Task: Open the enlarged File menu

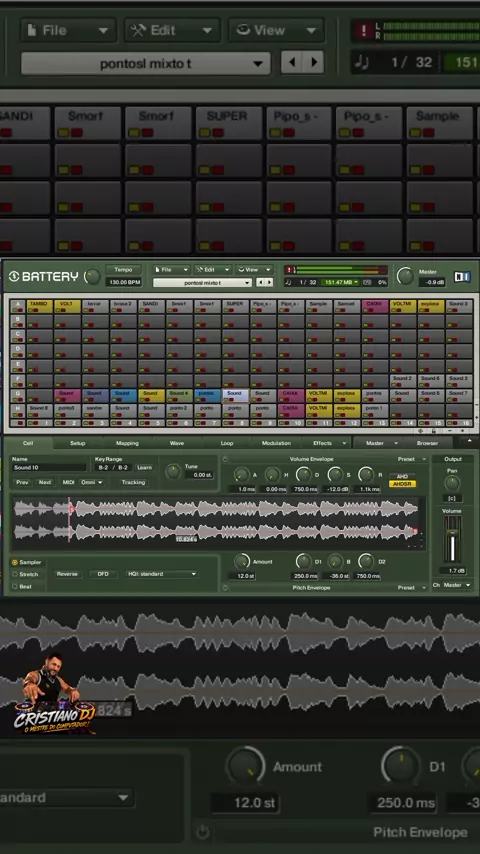Action: click(68, 30)
